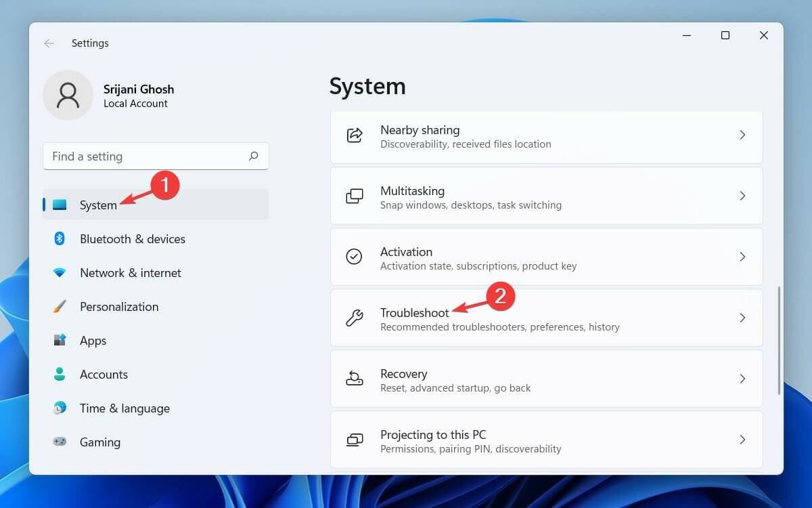Select System in the sidebar
This screenshot has height=508, width=812.
(97, 205)
